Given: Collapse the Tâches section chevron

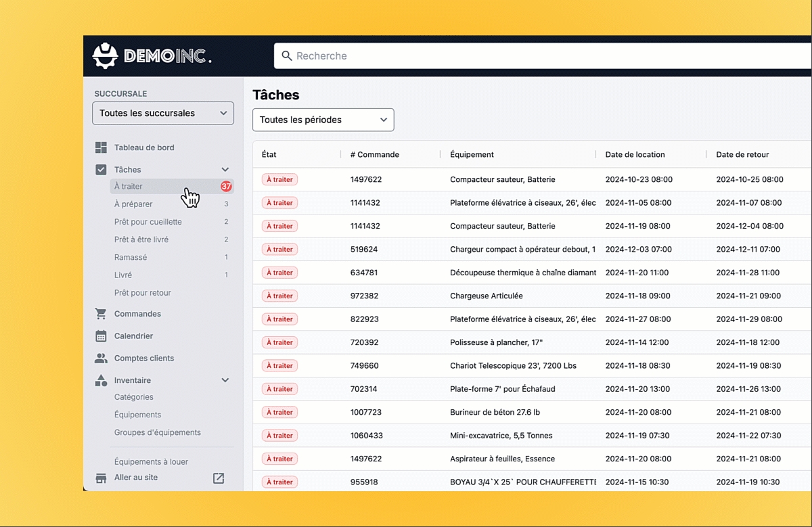Looking at the screenshot, I should [x=225, y=170].
